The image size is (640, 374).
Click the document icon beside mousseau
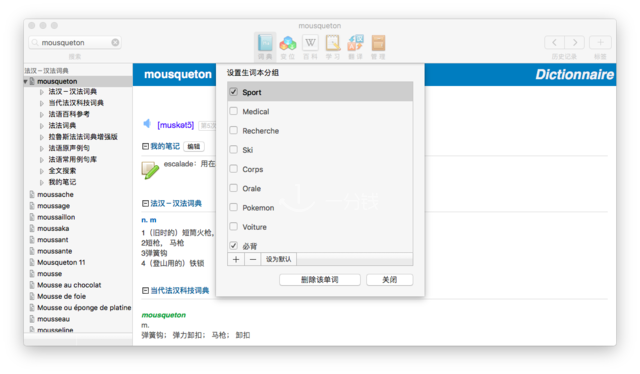pos(32,319)
